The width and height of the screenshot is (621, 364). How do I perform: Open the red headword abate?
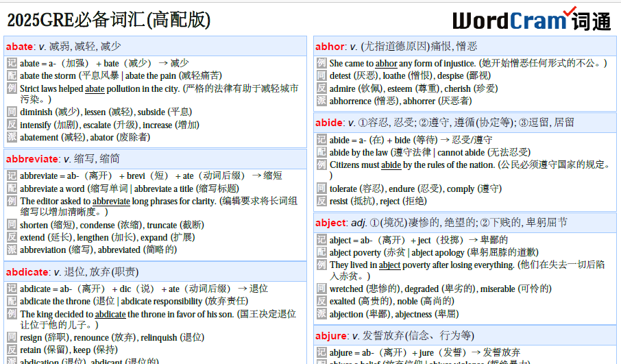[x=19, y=47]
